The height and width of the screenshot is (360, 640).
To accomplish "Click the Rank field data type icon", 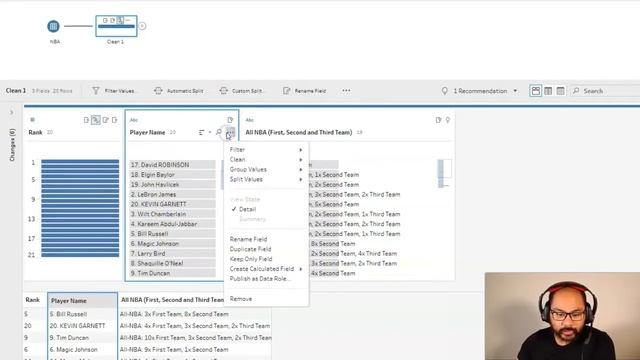I will click(x=32, y=120).
